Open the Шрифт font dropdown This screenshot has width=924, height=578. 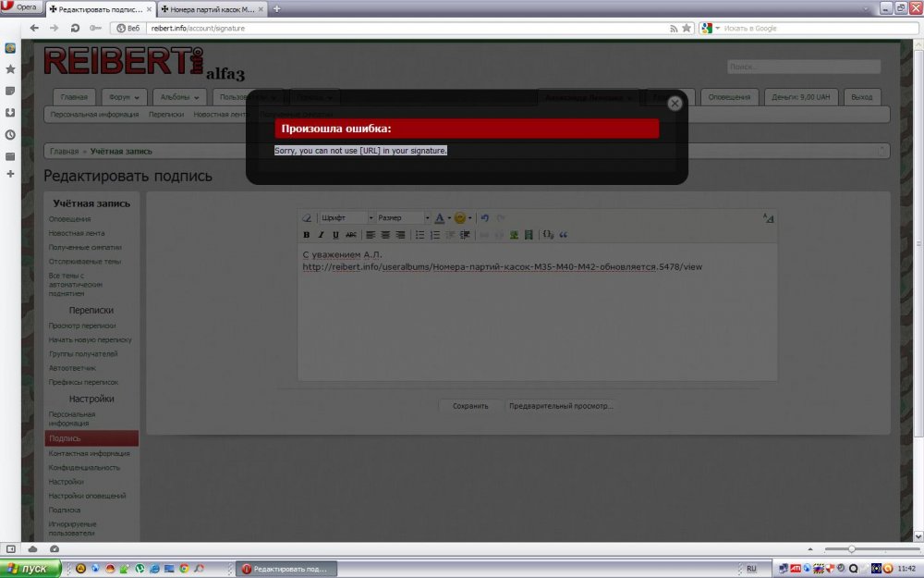tap(346, 217)
